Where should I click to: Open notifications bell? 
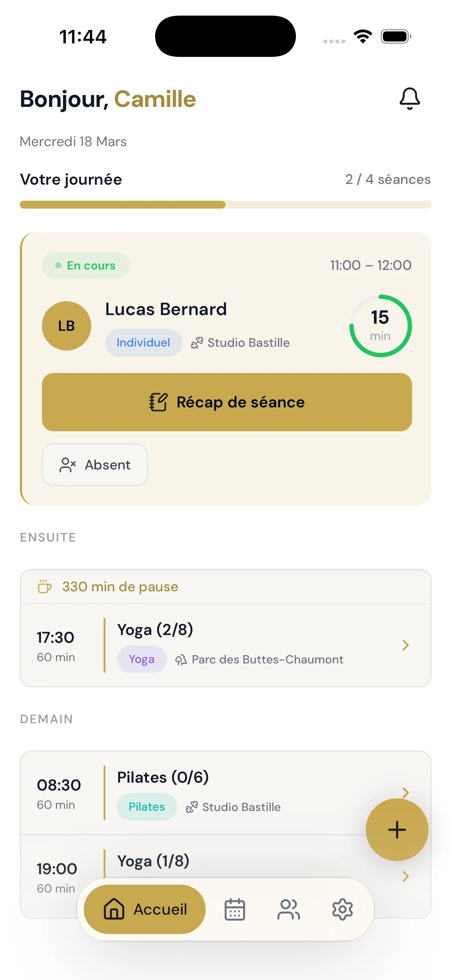click(x=409, y=99)
